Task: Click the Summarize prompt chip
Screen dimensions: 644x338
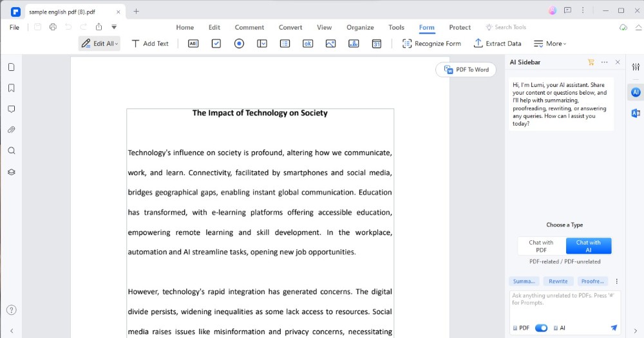Action: pos(524,281)
